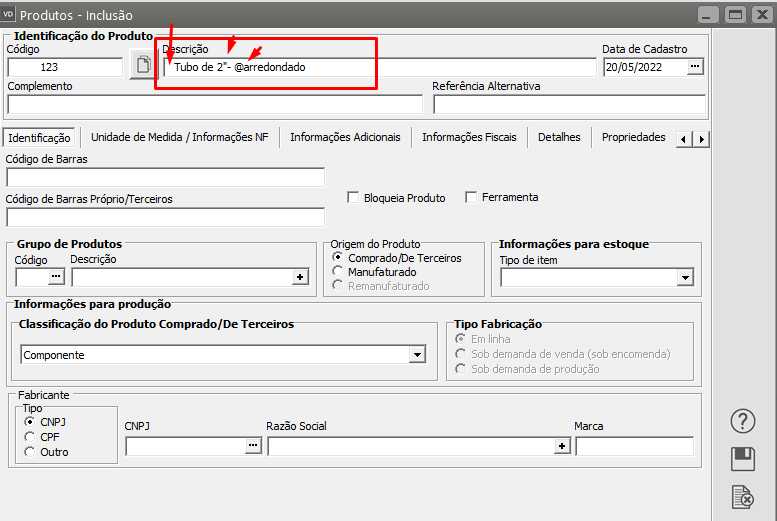This screenshot has width=777, height=521.
Task: Open the Informações Adicionais tab
Action: point(345,138)
